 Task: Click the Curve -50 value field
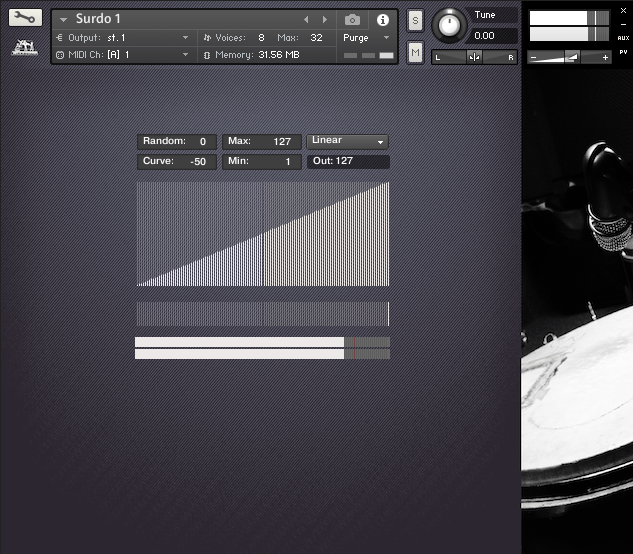coord(177,162)
